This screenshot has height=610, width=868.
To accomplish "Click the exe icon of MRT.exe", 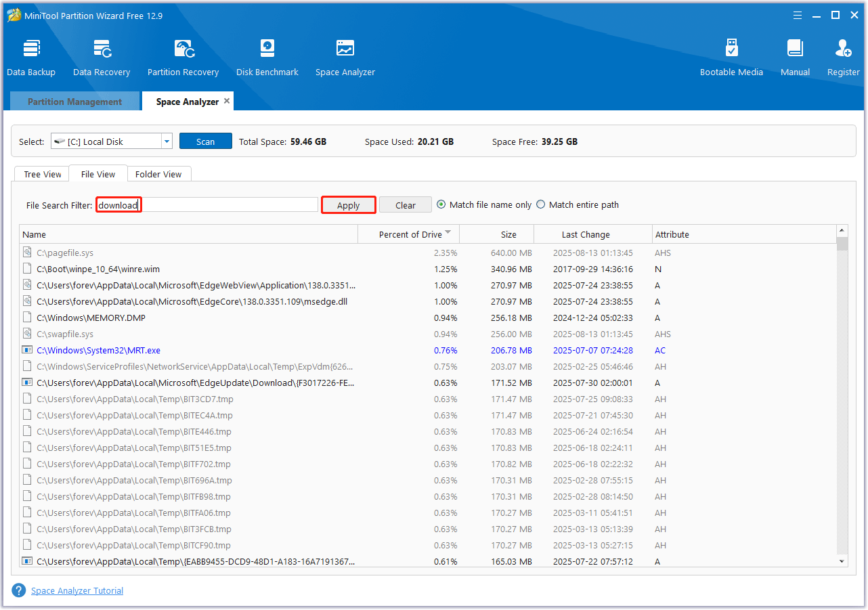I will pyautogui.click(x=27, y=350).
